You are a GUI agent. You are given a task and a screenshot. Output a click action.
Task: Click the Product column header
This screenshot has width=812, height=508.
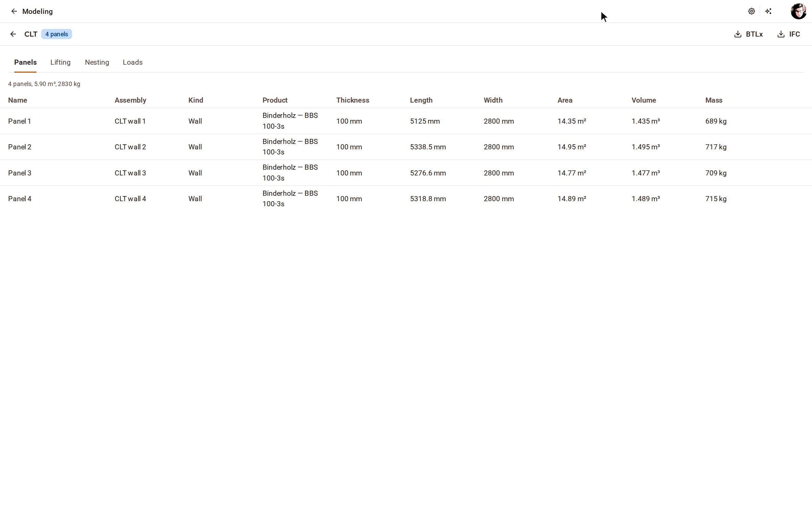coord(275,100)
